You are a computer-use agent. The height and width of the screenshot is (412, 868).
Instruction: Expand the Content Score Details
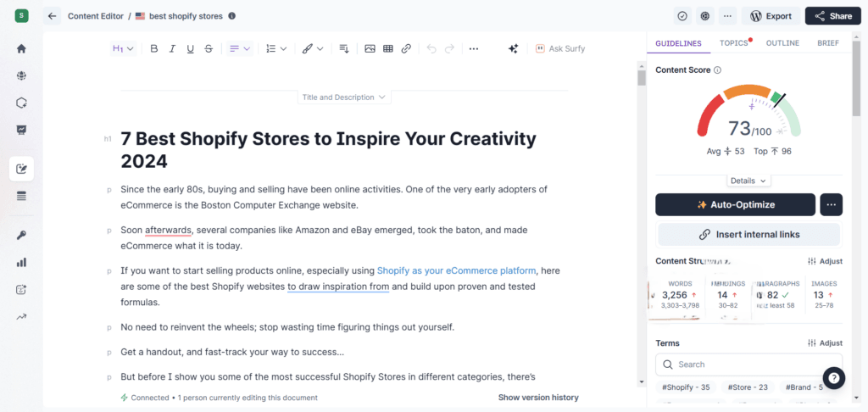tap(748, 181)
